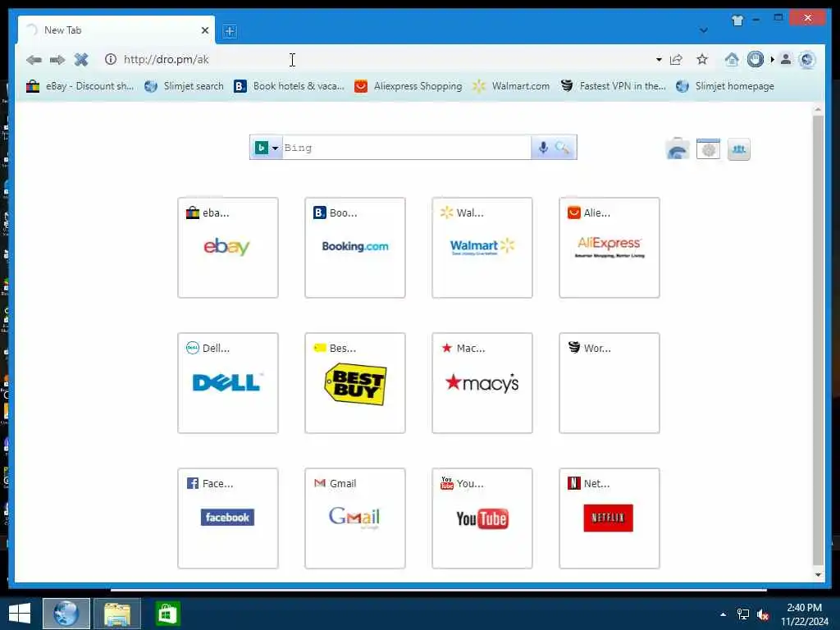This screenshot has height=630, width=840.
Task: Select the New Tab tab
Action: pos(116,30)
